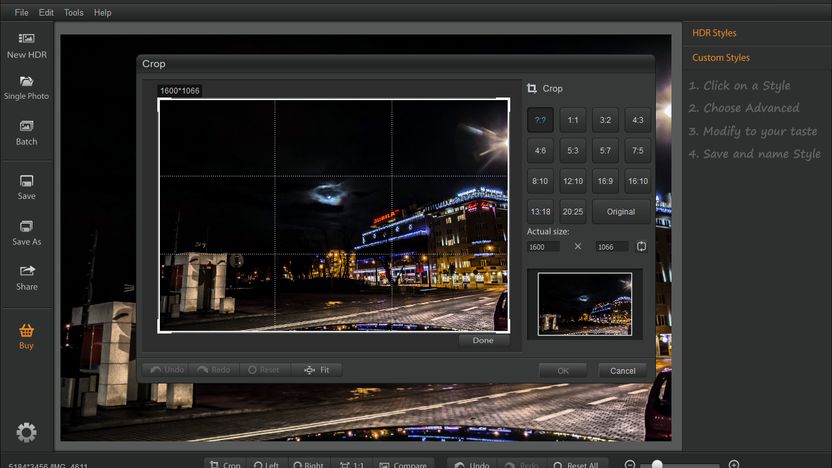Click the zoom in plus icon
This screenshot has width=832, height=468.
tap(734, 464)
